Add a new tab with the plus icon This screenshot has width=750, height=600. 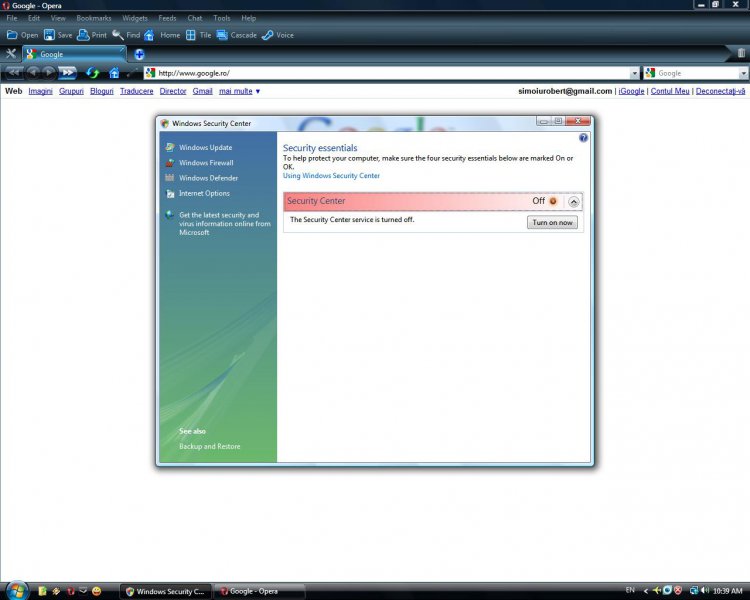(x=139, y=54)
